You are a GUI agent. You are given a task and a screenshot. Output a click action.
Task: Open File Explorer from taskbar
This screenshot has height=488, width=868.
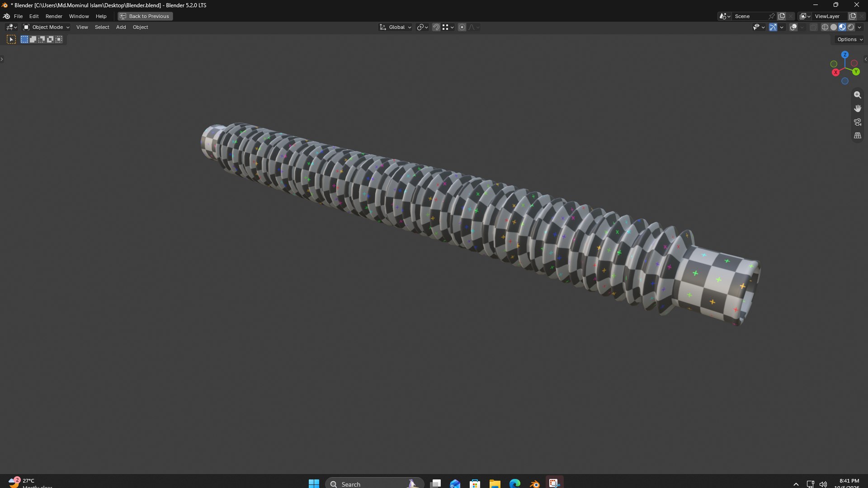point(495,483)
